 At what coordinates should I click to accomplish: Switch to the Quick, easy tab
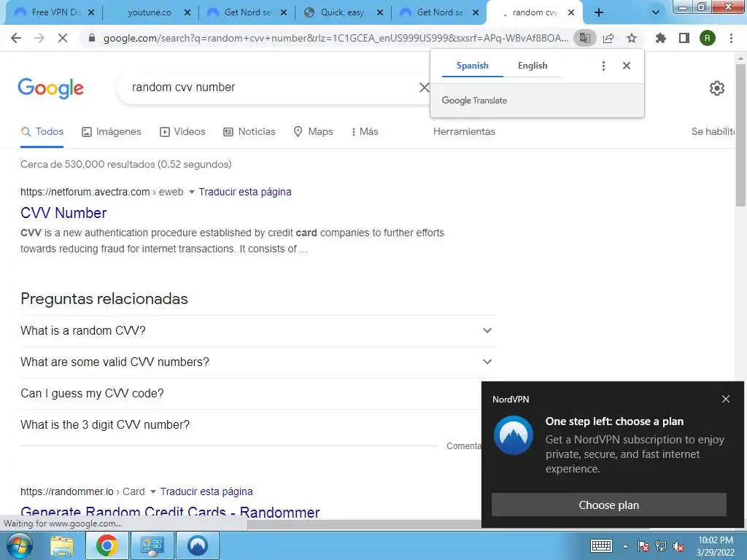tap(341, 12)
